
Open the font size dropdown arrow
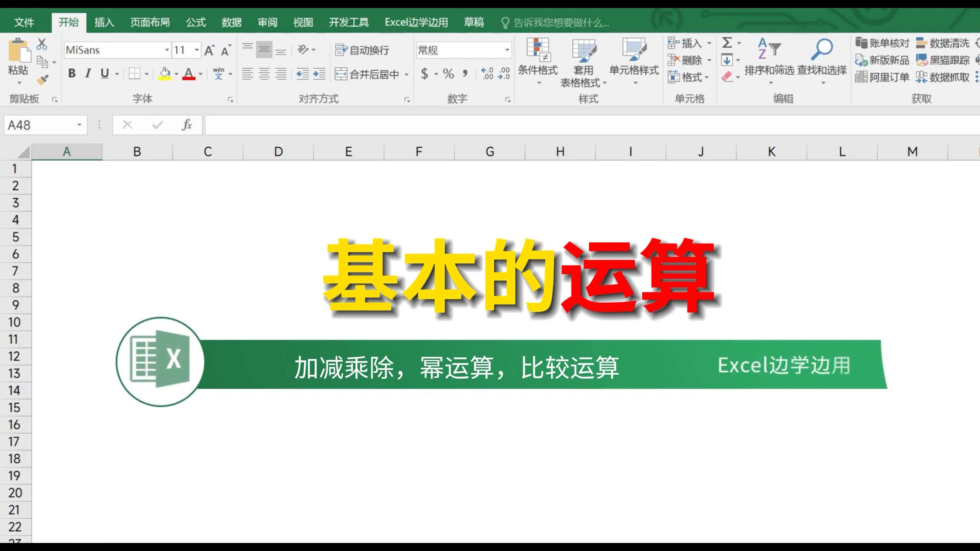197,50
